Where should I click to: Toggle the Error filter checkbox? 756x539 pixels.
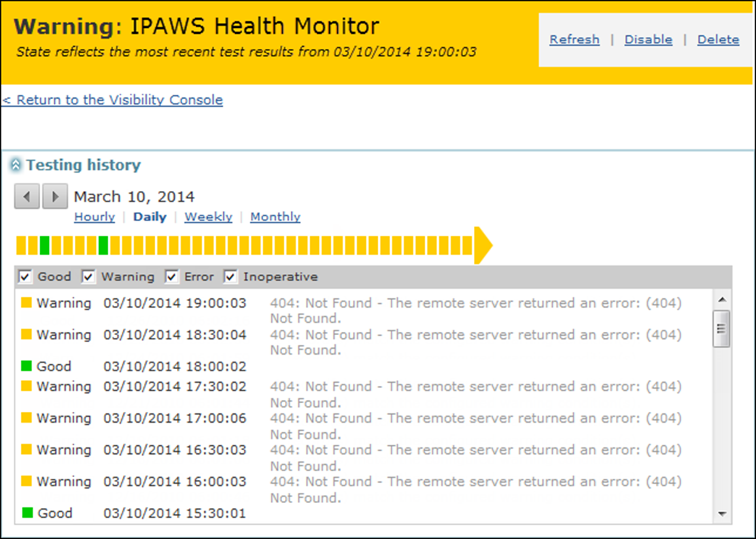click(x=171, y=277)
